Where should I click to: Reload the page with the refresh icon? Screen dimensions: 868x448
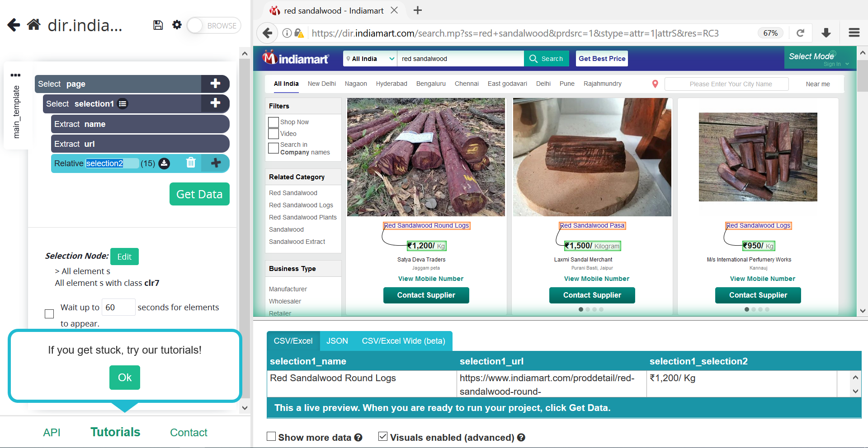point(800,33)
